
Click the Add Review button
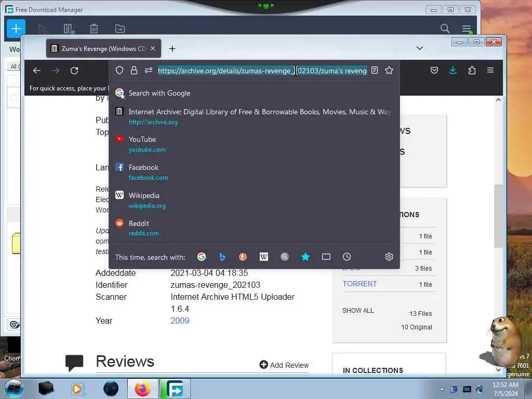pyautogui.click(x=284, y=365)
